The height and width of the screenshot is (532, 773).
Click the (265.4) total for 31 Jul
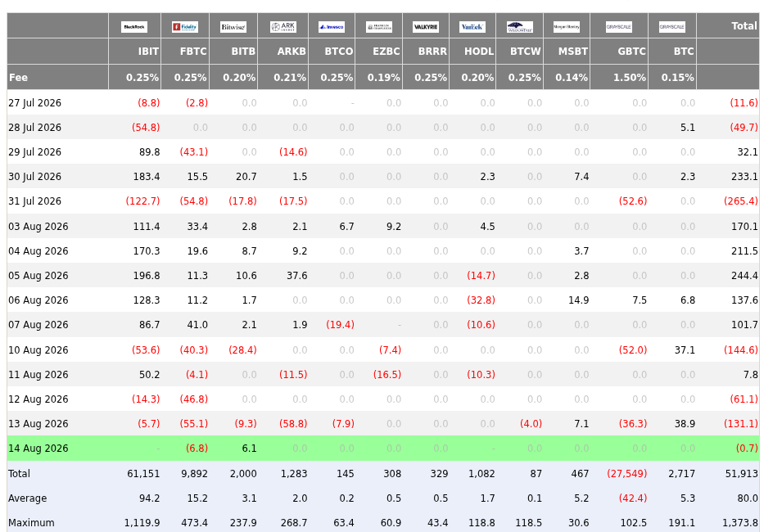pos(741,201)
